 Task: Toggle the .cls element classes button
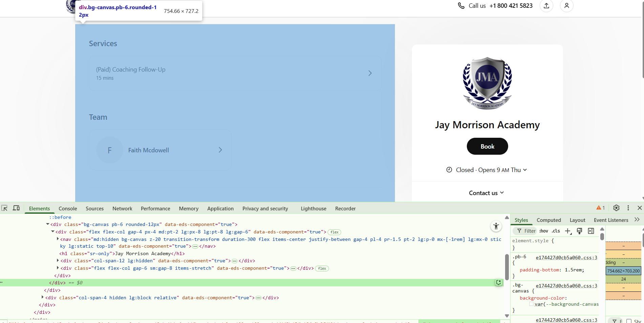click(x=556, y=231)
